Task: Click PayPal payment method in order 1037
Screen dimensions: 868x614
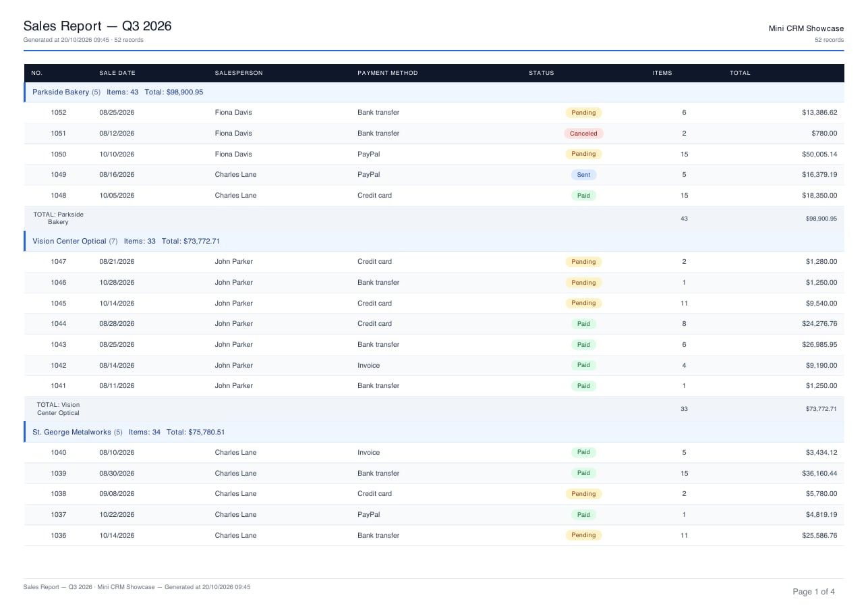Action: pyautogui.click(x=369, y=515)
